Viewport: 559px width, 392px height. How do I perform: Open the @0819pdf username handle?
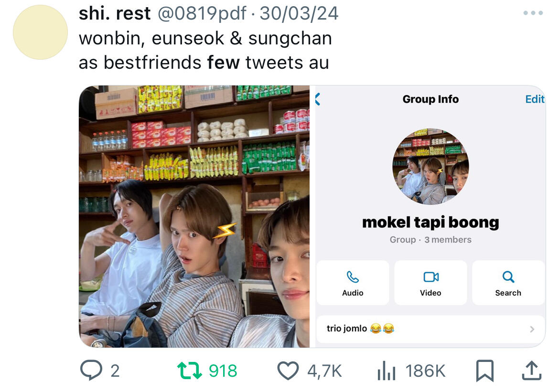point(202,13)
